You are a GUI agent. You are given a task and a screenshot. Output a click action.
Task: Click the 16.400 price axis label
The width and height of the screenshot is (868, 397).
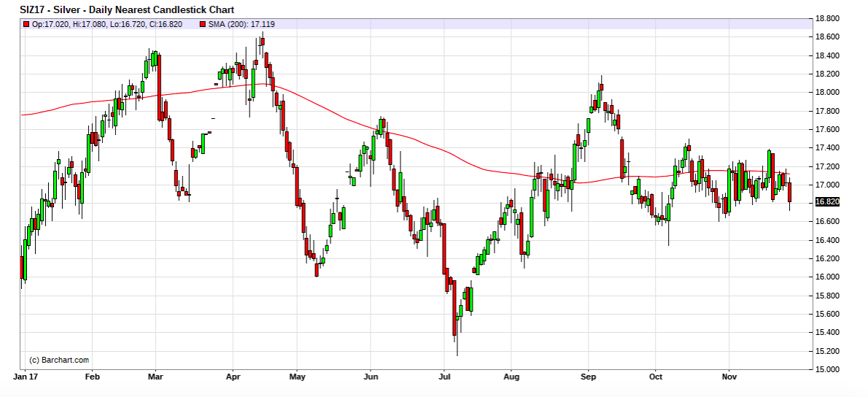[x=828, y=240]
